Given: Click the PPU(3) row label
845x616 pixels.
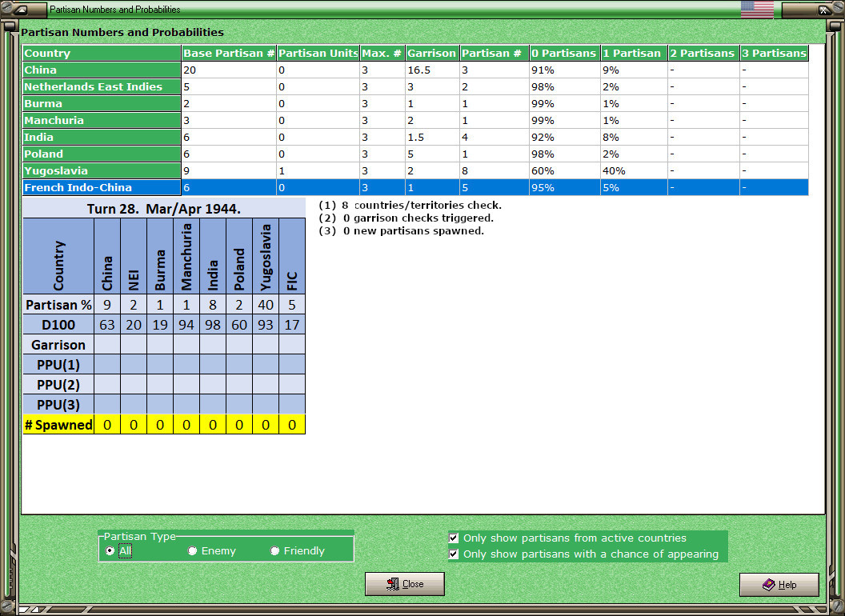Looking at the screenshot, I should click(58, 405).
